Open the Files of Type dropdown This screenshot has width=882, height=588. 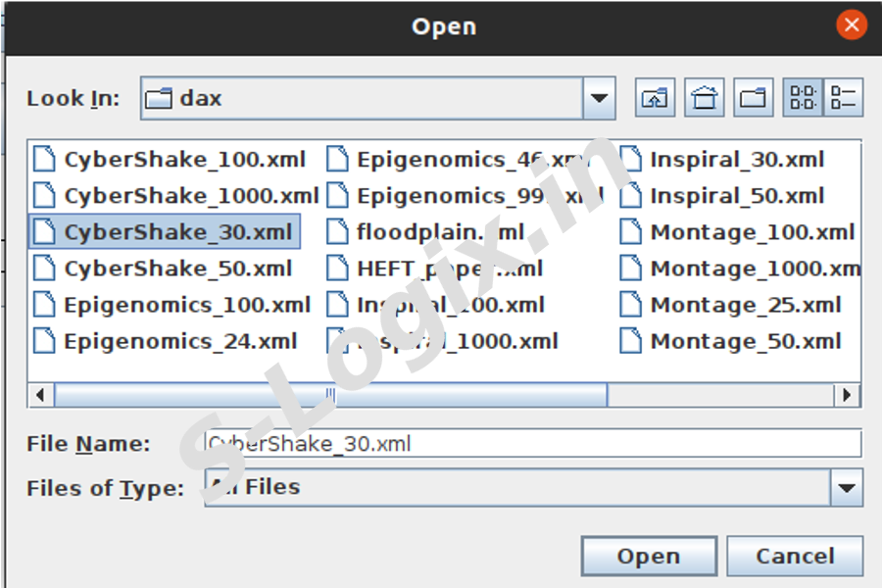pyautogui.click(x=845, y=487)
